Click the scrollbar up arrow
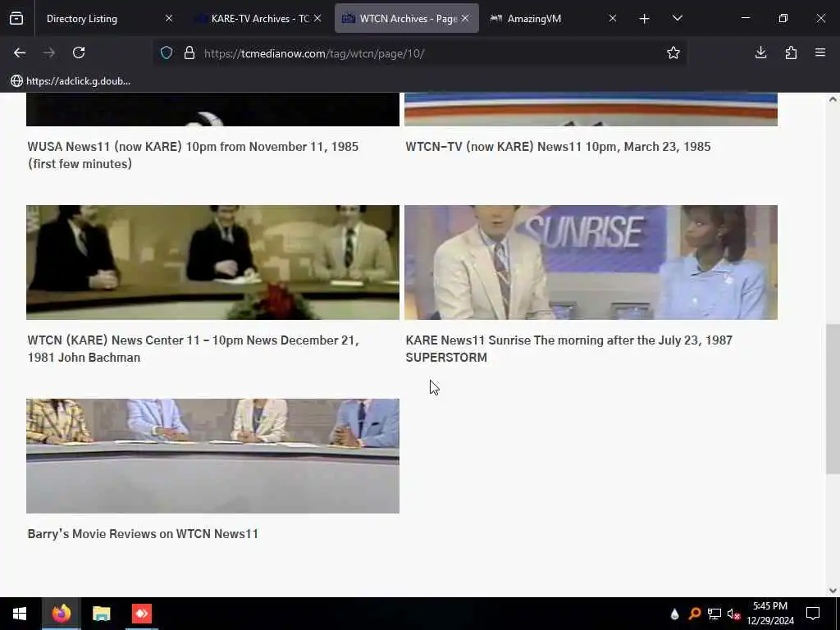This screenshot has height=630, width=840. point(833,99)
